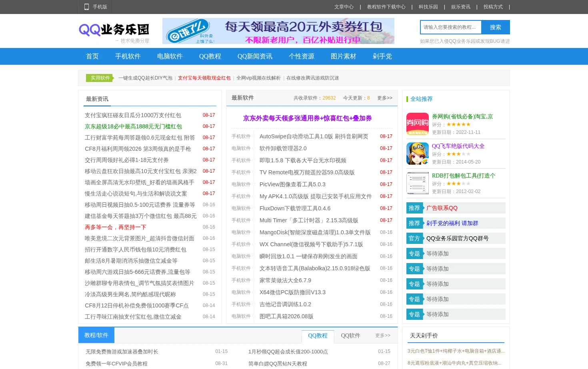This screenshot has width=588, height=369.
Task: Open 剁手党 navigation menu item
Action: point(382,56)
